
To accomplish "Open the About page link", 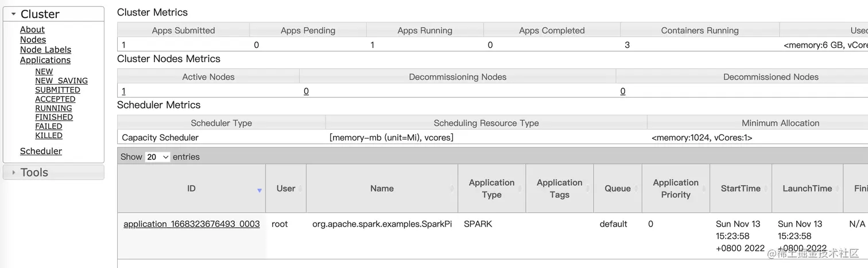I will coord(32,30).
